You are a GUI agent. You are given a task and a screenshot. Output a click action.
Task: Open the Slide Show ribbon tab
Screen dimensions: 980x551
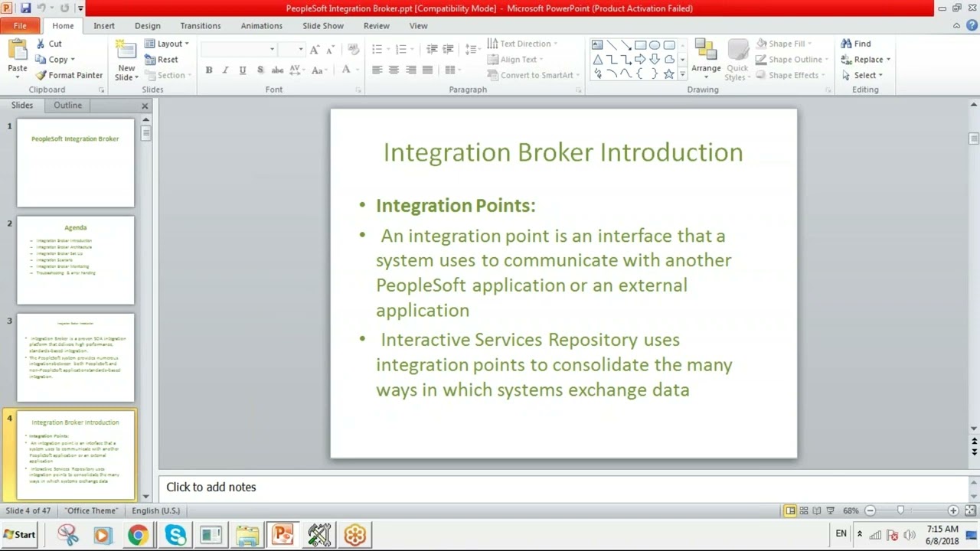323,26
